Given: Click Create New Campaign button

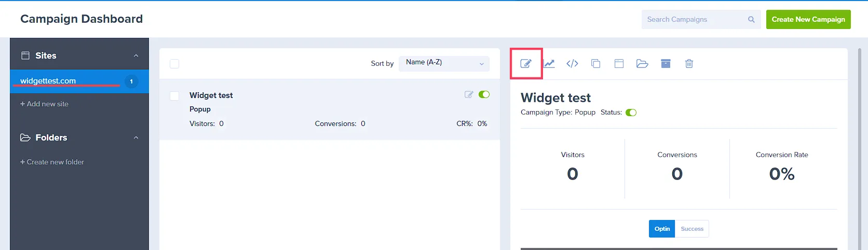Looking at the screenshot, I should pos(808,19).
